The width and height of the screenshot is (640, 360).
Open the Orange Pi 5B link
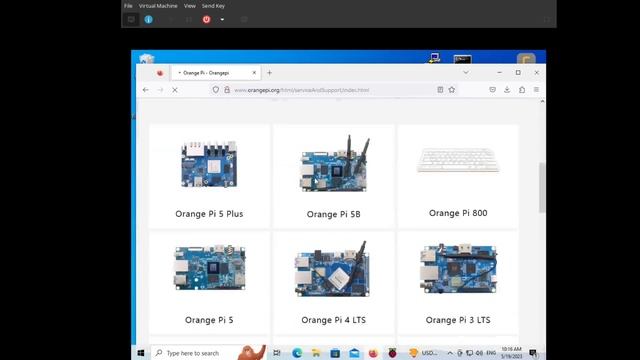(333, 214)
